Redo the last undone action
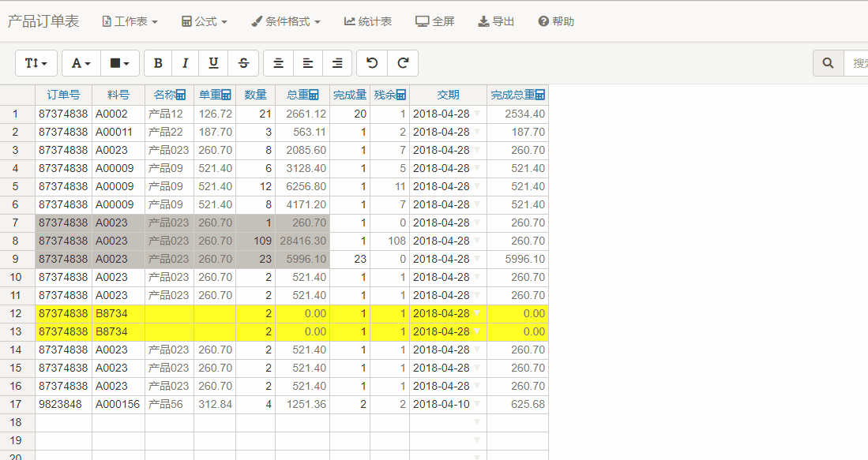This screenshot has height=460, width=868. click(403, 63)
